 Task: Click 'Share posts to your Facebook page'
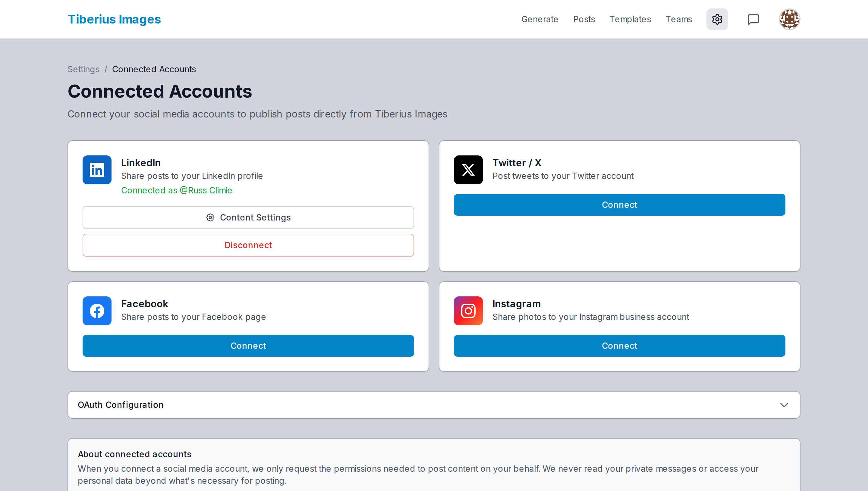[193, 317]
